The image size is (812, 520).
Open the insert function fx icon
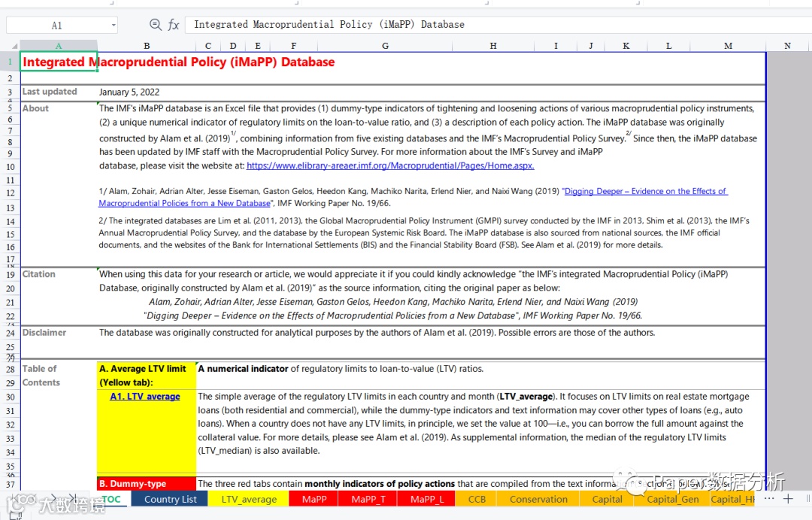(x=174, y=24)
